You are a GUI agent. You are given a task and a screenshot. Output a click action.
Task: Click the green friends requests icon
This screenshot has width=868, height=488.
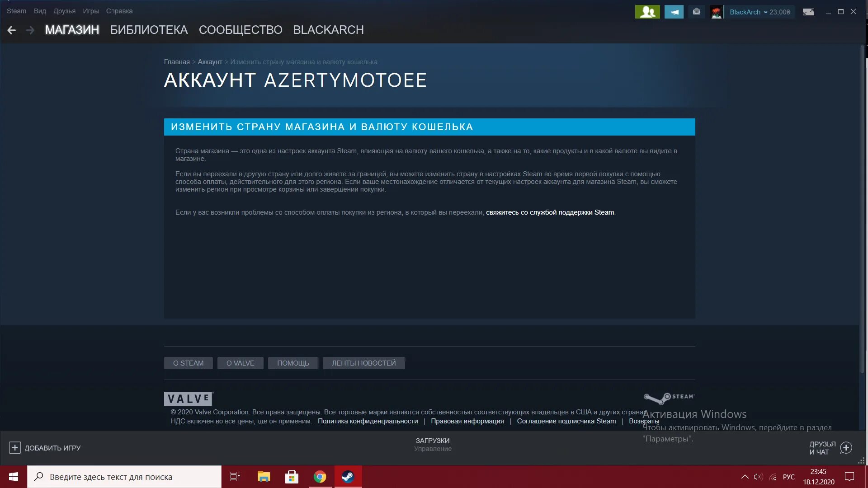647,12
